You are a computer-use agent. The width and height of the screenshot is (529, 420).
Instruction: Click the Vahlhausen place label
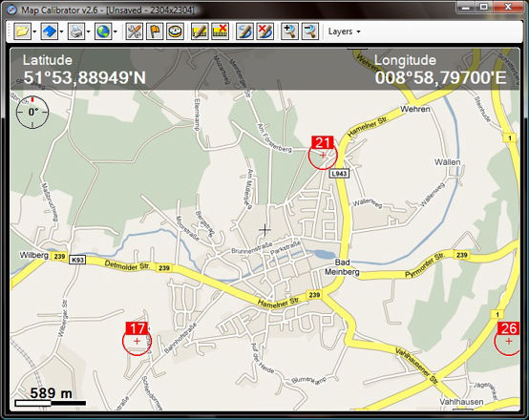[x=461, y=402]
